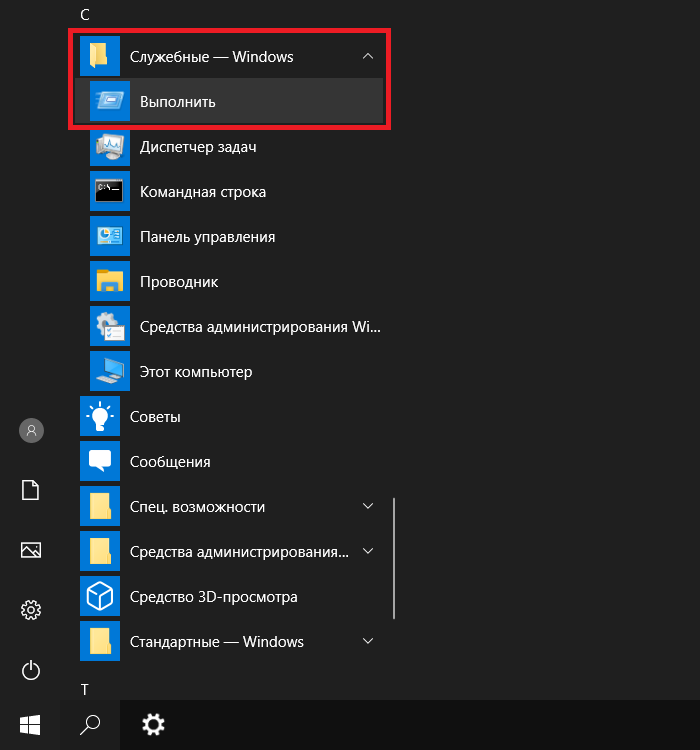Open Командная строка via its console icon

click(110, 191)
